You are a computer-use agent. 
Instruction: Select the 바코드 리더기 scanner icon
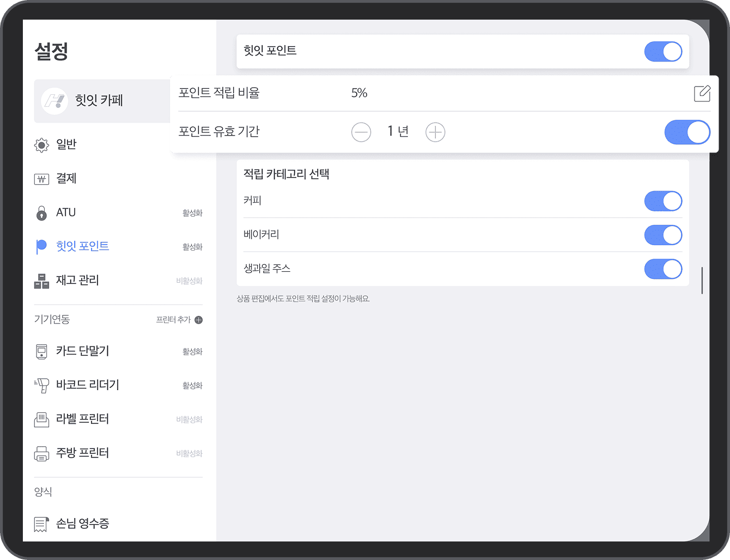click(x=41, y=386)
